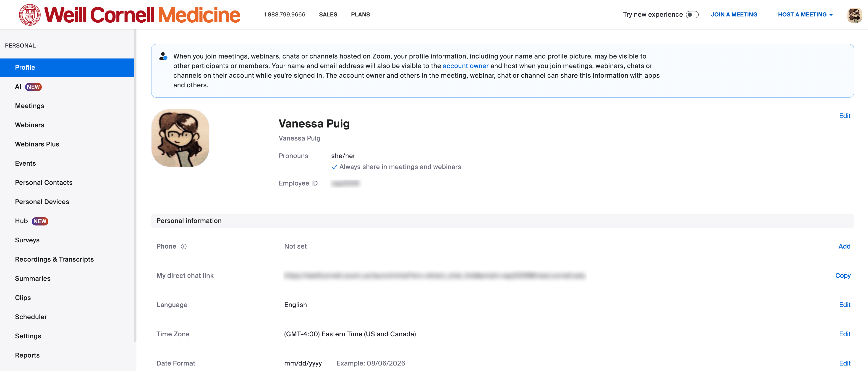Click the Employee ID label
Image resolution: width=868 pixels, height=371 pixels.
[298, 183]
